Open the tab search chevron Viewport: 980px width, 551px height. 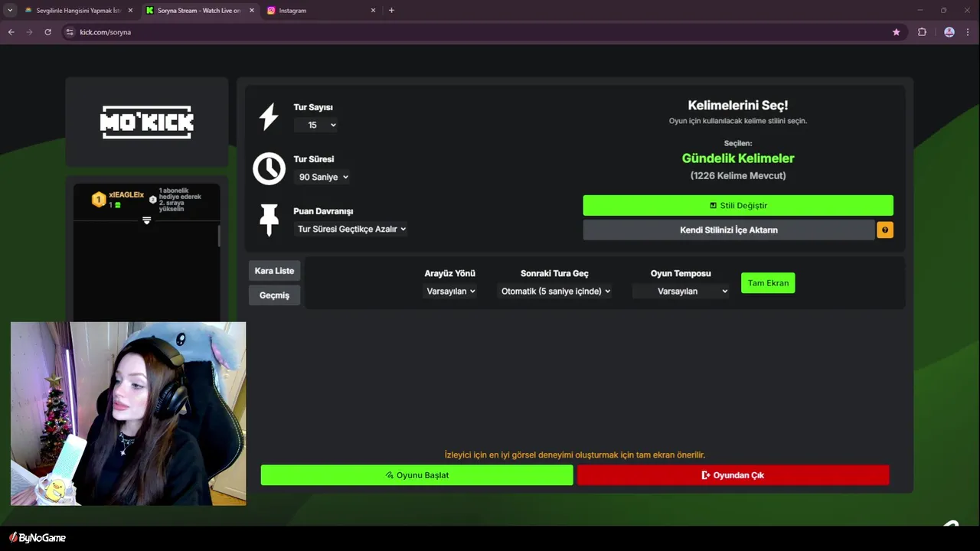point(10,11)
